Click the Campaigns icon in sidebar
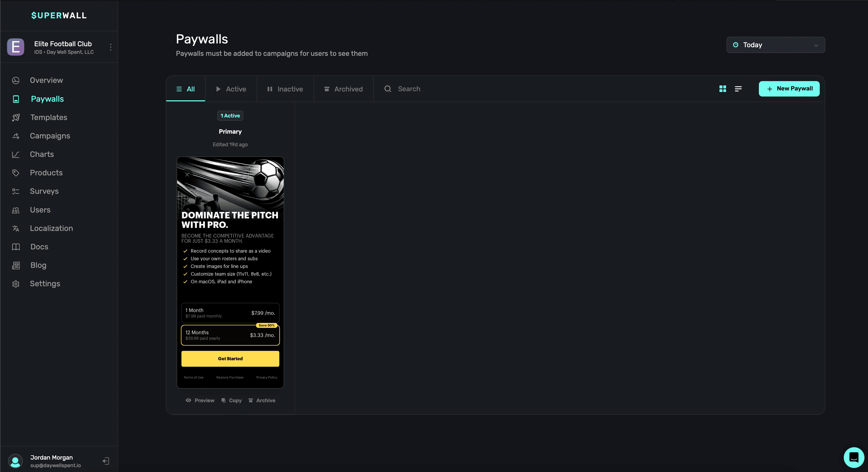The height and width of the screenshot is (472, 868). click(x=15, y=136)
